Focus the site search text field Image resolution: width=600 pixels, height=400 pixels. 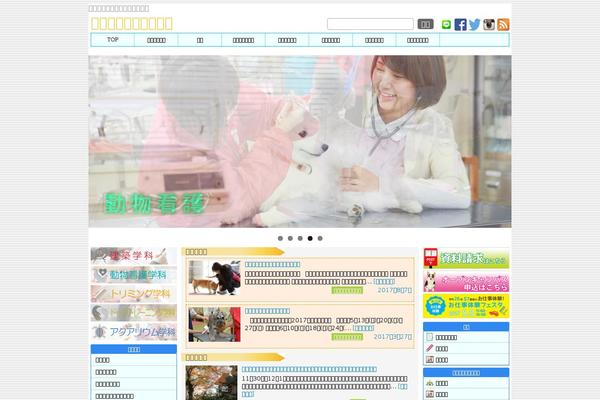370,24
